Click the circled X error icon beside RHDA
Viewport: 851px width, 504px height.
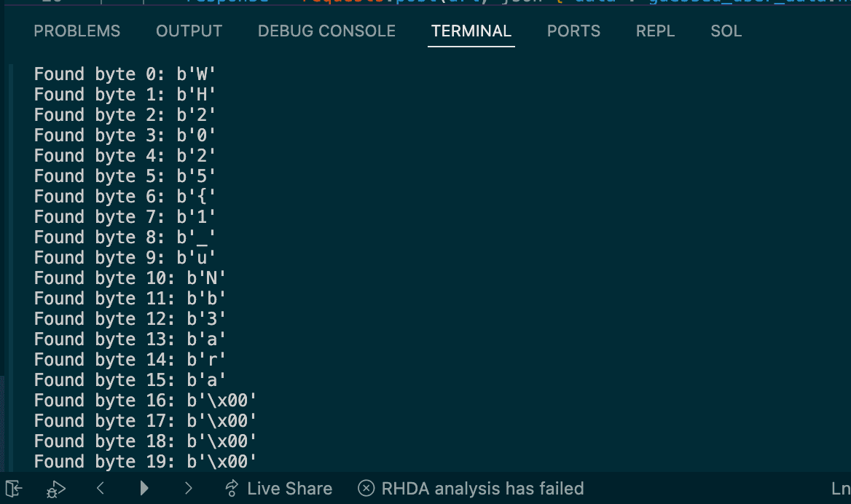366,489
